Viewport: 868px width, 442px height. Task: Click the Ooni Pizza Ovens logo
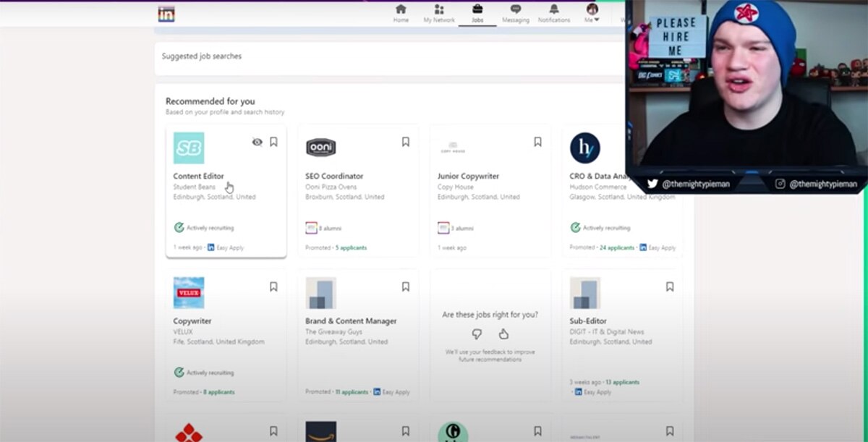pyautogui.click(x=320, y=148)
